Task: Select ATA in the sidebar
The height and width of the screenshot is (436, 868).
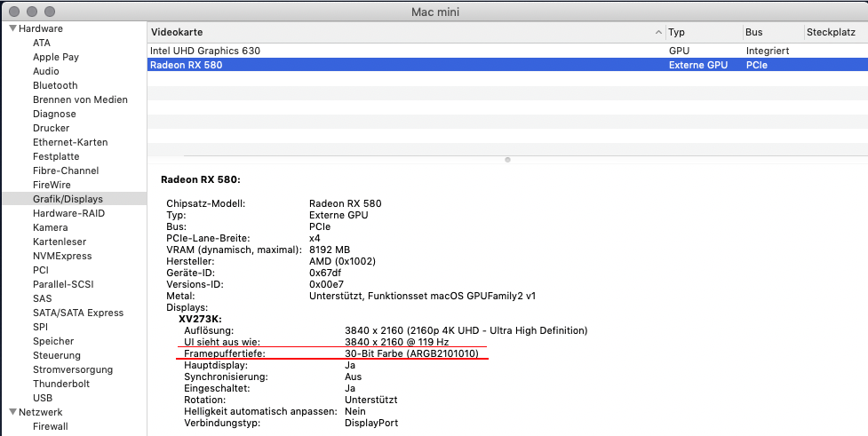Action: click(42, 43)
